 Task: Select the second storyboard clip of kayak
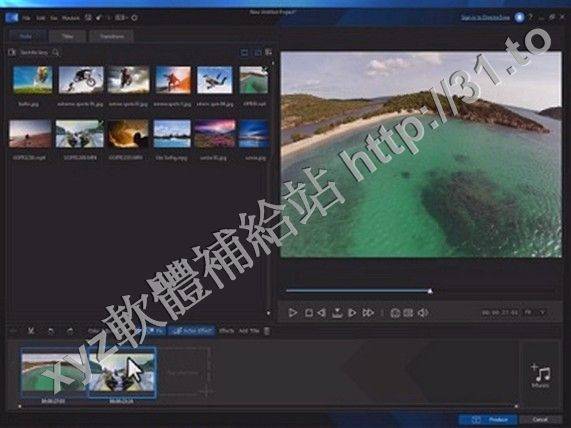coord(122,372)
